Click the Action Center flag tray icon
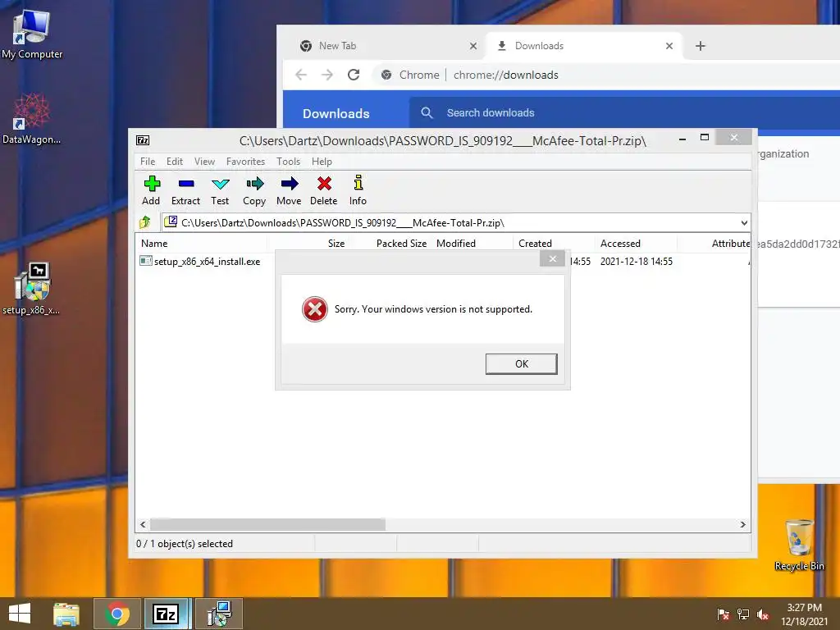 coord(724,614)
